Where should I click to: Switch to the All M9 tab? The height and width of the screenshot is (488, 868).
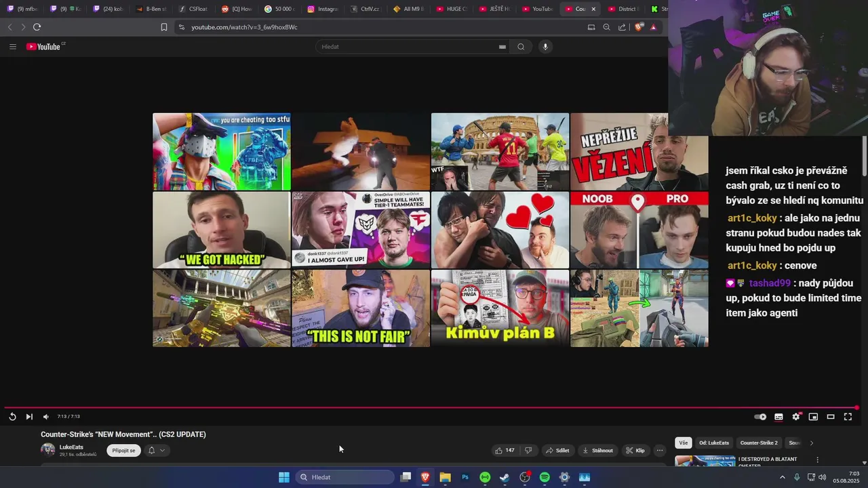click(x=408, y=9)
